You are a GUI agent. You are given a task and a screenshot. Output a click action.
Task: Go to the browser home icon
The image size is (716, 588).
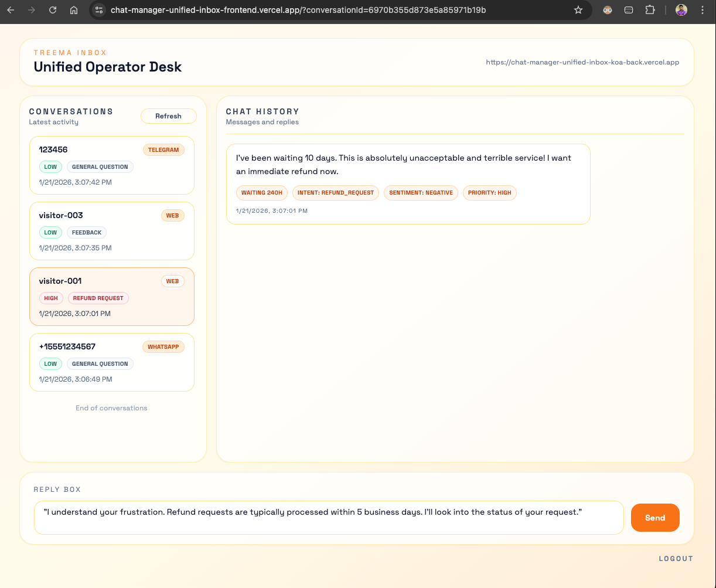point(74,10)
